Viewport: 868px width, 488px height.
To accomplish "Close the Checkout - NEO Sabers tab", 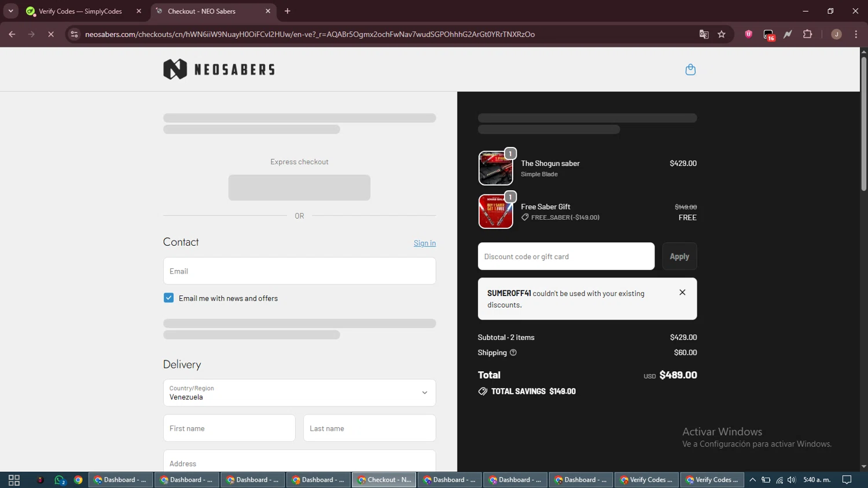I will (x=268, y=11).
